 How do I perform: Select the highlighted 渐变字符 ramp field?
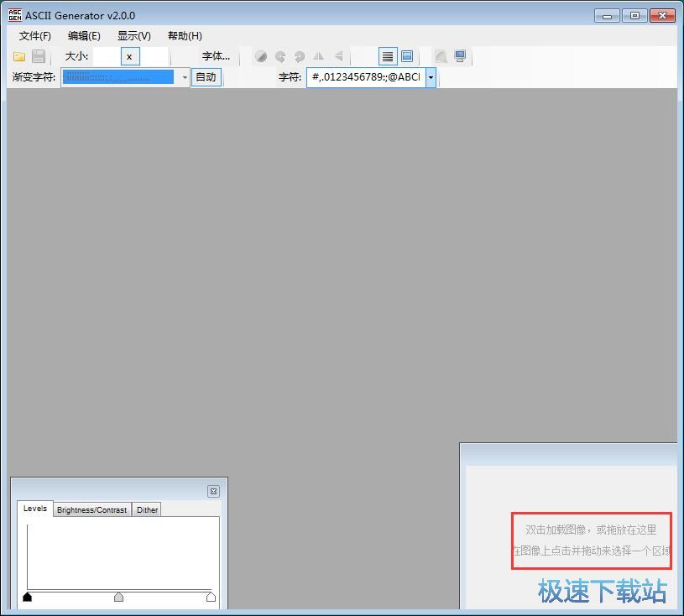pos(118,77)
